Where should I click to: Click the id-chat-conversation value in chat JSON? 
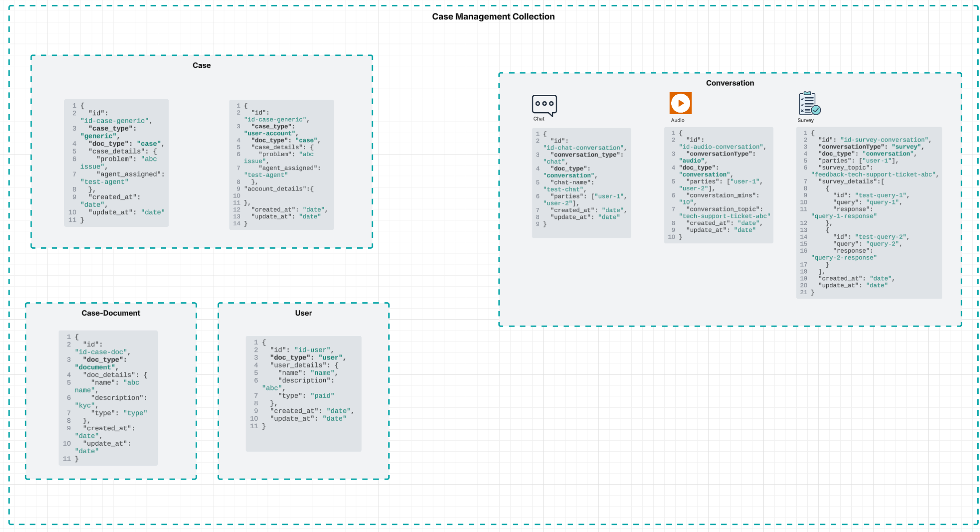[x=585, y=147]
